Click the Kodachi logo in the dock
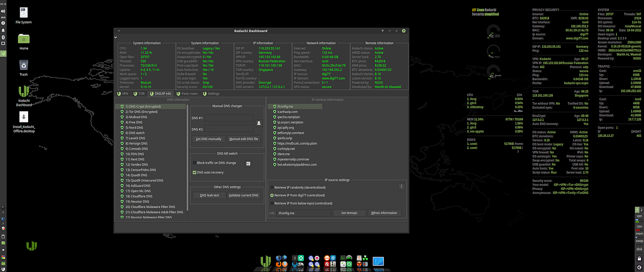644x272 pixels. 266,261
